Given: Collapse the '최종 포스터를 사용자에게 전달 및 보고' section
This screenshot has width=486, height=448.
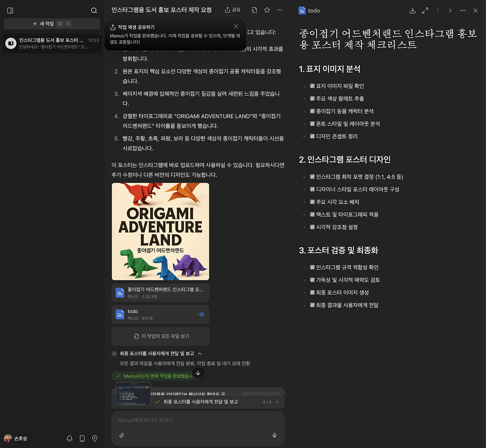Looking at the screenshot, I should click(199, 353).
